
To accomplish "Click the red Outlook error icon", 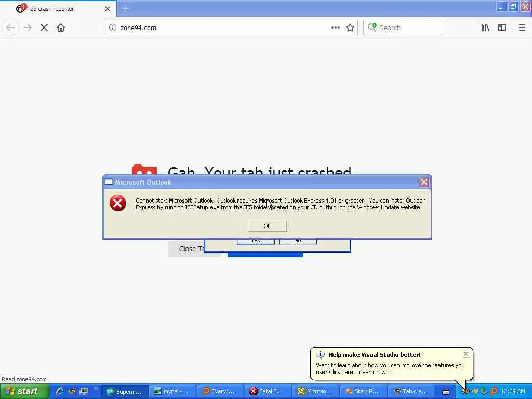I will 118,203.
